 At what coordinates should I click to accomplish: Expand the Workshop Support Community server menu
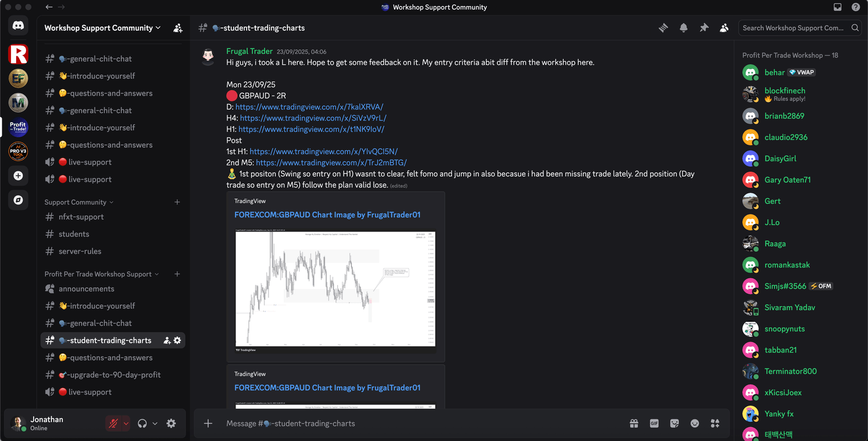coord(103,28)
